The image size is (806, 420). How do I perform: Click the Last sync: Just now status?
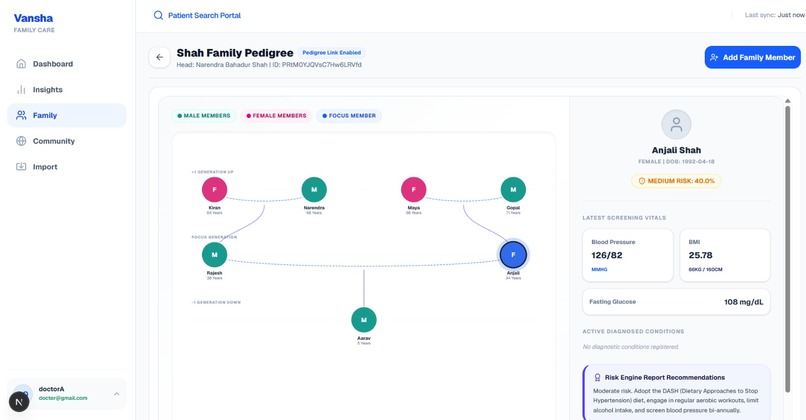[775, 15]
